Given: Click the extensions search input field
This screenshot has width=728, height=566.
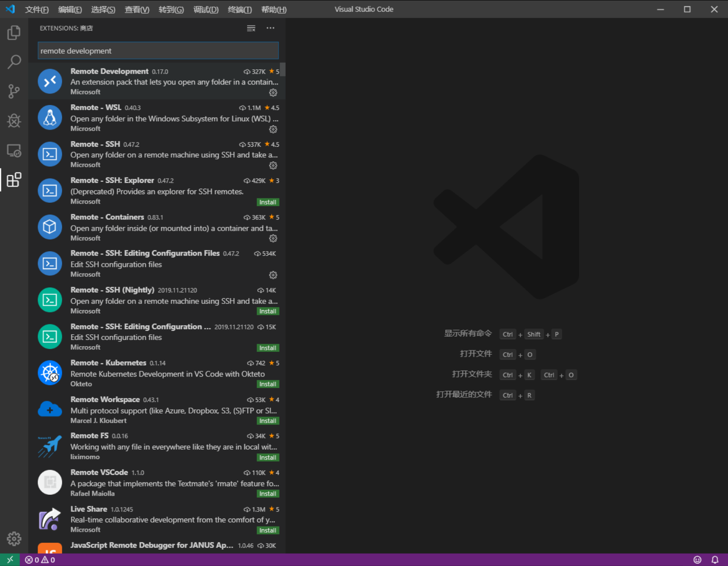Looking at the screenshot, I should click(158, 51).
